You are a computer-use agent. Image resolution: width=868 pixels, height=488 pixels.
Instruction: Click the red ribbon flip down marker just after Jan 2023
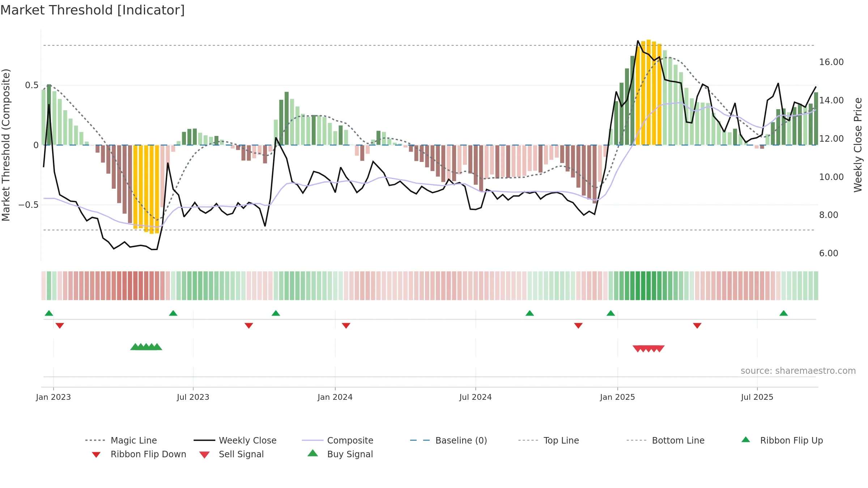[x=60, y=326]
